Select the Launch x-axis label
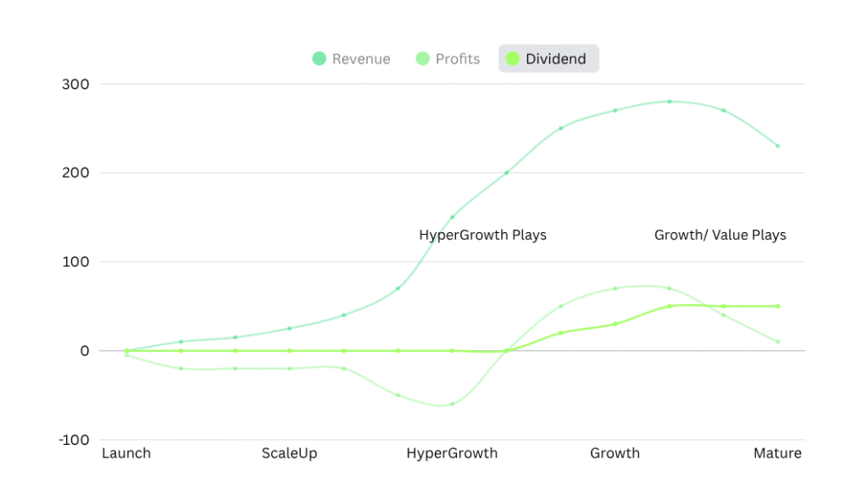 tap(126, 453)
